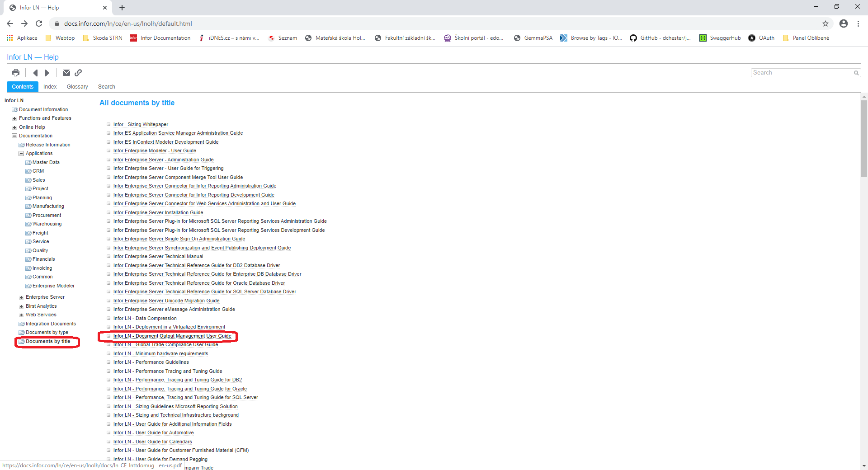Collapse Documentation tree node
The width and height of the screenshot is (868, 470).
pos(14,136)
